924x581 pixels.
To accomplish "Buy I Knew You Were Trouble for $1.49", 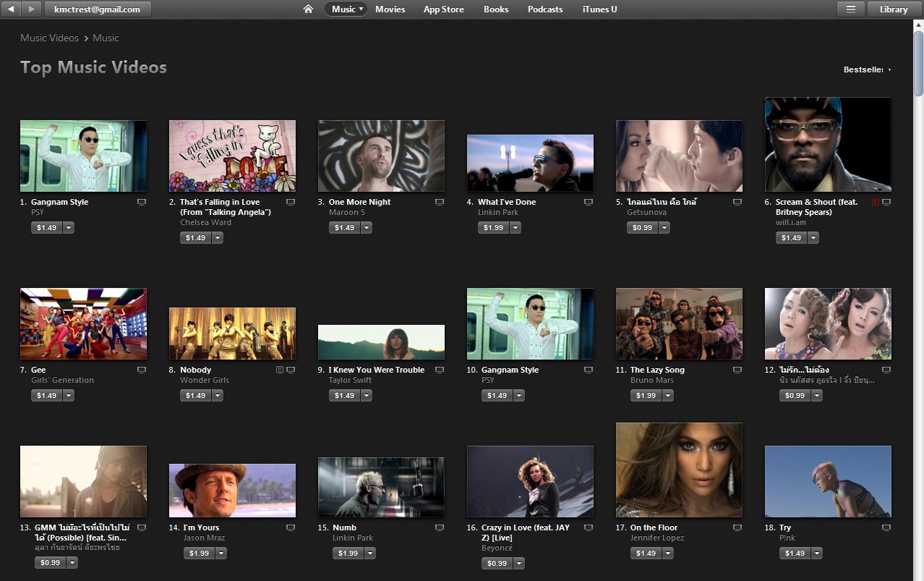I will point(345,396).
